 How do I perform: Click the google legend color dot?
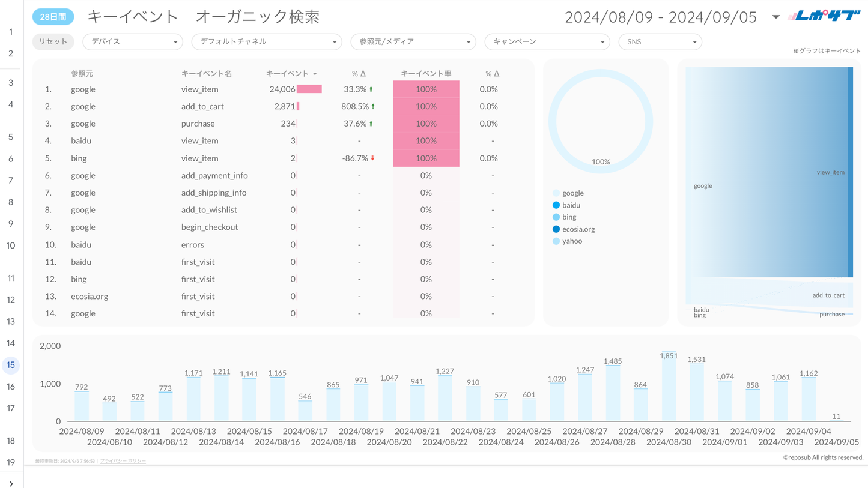tap(556, 193)
